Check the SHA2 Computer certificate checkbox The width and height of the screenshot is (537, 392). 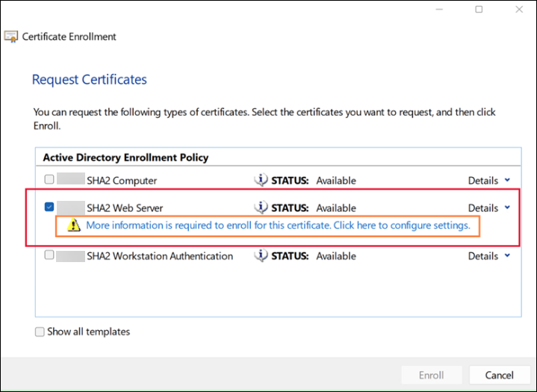point(49,180)
